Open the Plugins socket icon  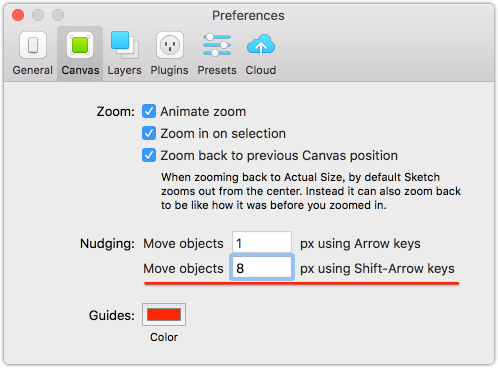170,45
